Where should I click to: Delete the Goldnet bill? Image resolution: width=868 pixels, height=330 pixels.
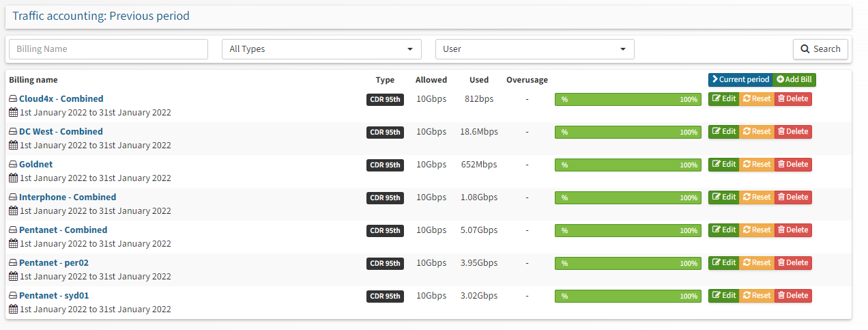(793, 165)
